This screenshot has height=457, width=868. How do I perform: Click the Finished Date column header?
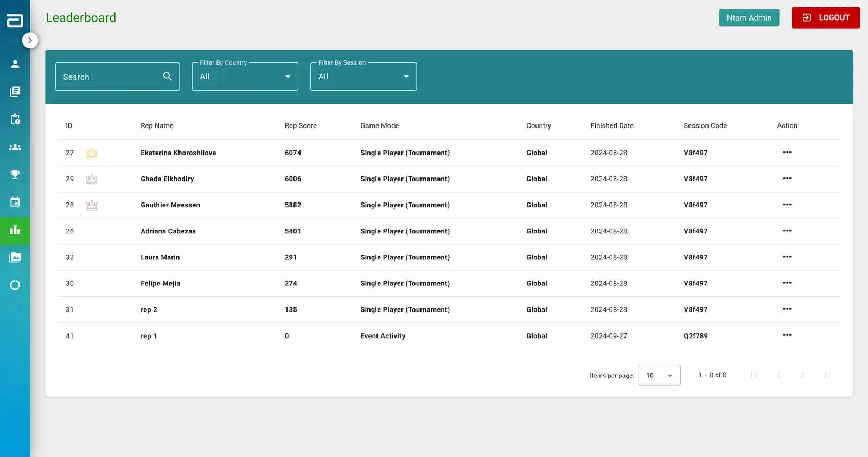[x=612, y=125]
